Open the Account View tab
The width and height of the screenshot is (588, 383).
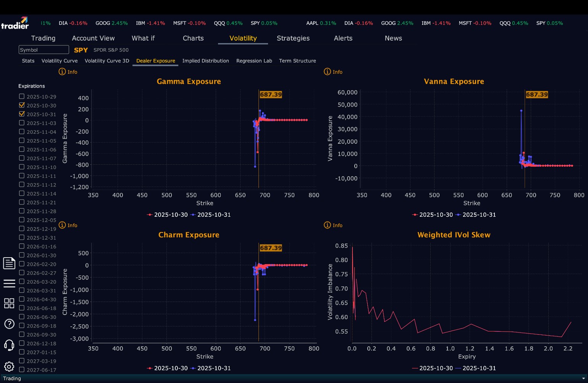pos(93,38)
